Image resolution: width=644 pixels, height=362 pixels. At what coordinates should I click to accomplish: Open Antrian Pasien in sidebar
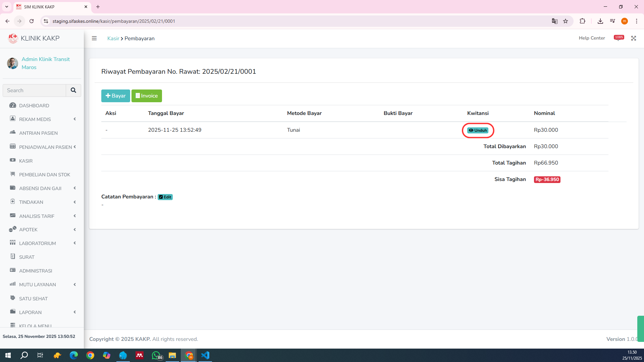point(38,133)
